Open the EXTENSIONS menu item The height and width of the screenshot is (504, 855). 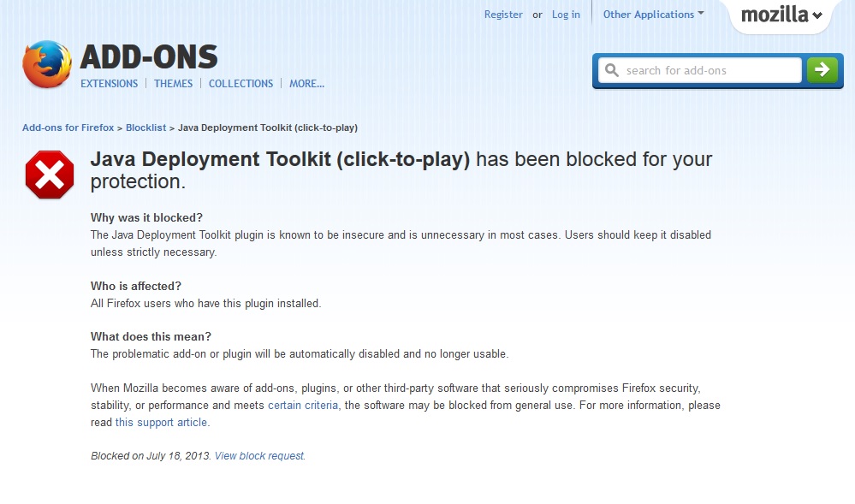109,84
